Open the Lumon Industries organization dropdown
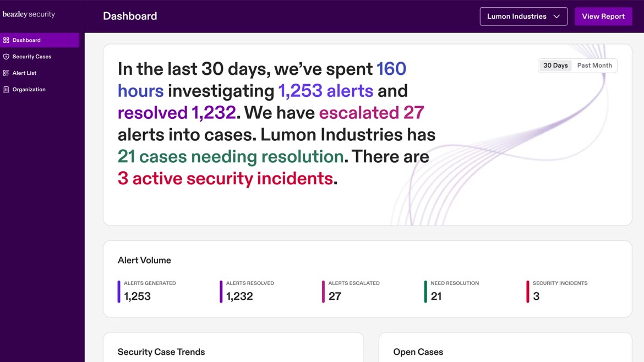 pos(523,17)
